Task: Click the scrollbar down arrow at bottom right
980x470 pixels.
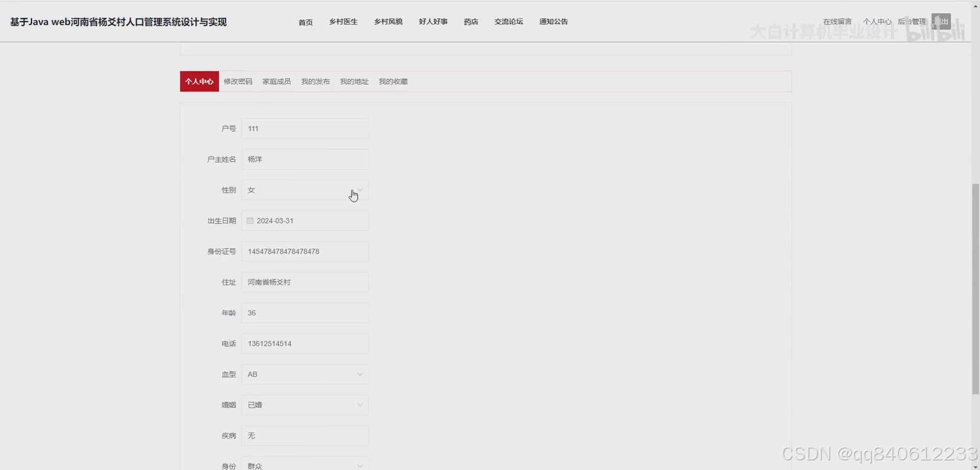Action: tap(975, 465)
